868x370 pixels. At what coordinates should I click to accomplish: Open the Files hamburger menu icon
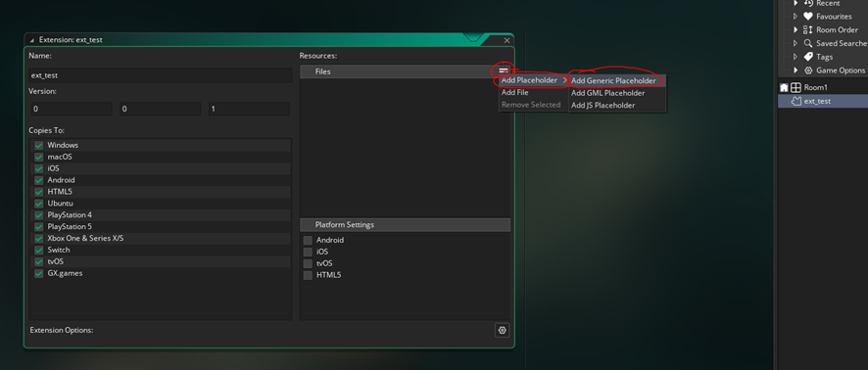(x=504, y=70)
